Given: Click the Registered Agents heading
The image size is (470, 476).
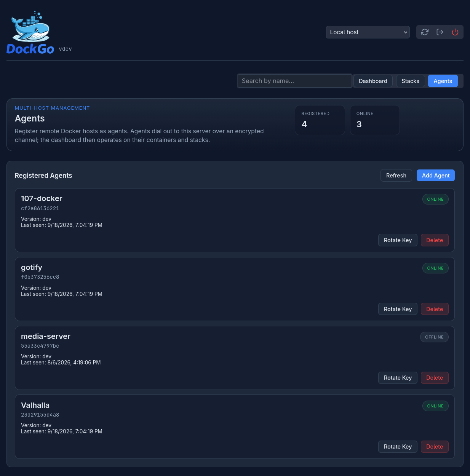Looking at the screenshot, I should pos(43,176).
